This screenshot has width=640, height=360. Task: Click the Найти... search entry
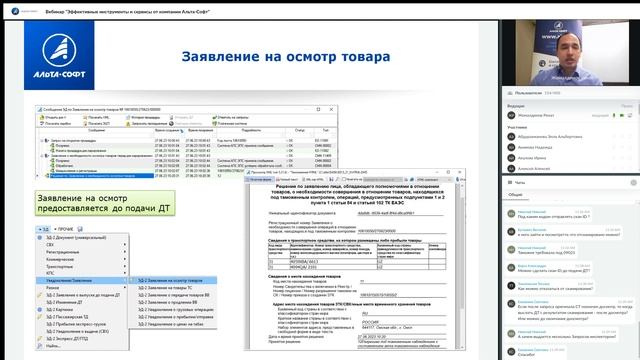point(83,346)
